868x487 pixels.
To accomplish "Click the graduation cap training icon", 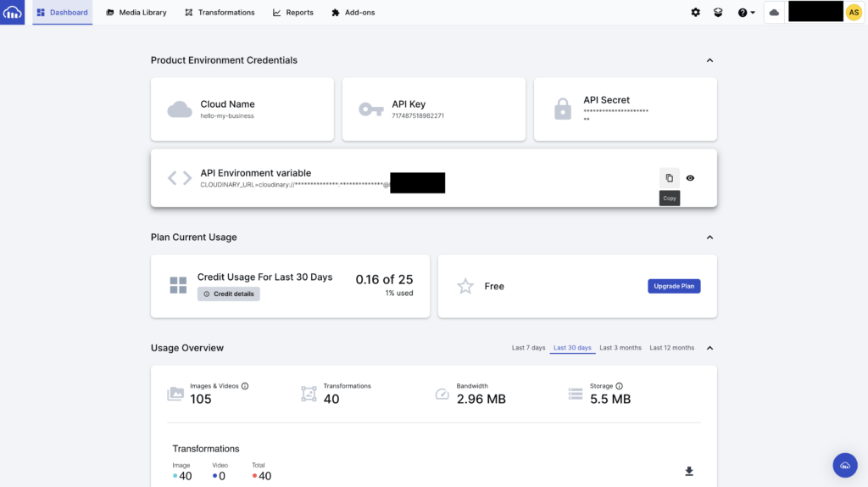I will pyautogui.click(x=718, y=12).
